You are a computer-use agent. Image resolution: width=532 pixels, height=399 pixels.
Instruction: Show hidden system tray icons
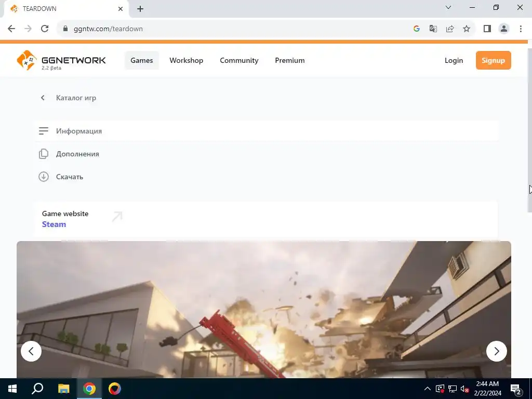(428, 389)
